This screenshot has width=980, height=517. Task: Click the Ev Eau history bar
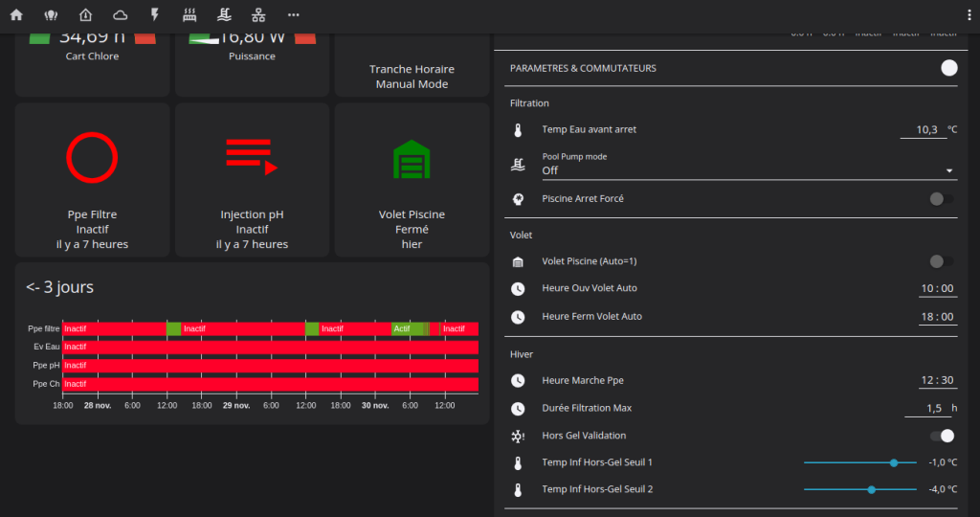pyautogui.click(x=270, y=347)
